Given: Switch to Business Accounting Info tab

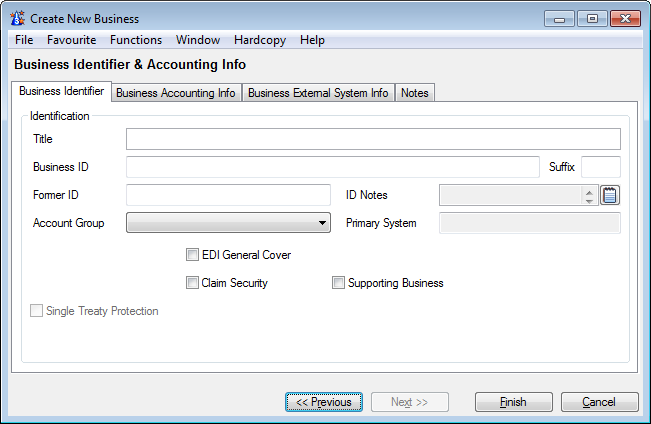Looking at the screenshot, I should tap(176, 93).
